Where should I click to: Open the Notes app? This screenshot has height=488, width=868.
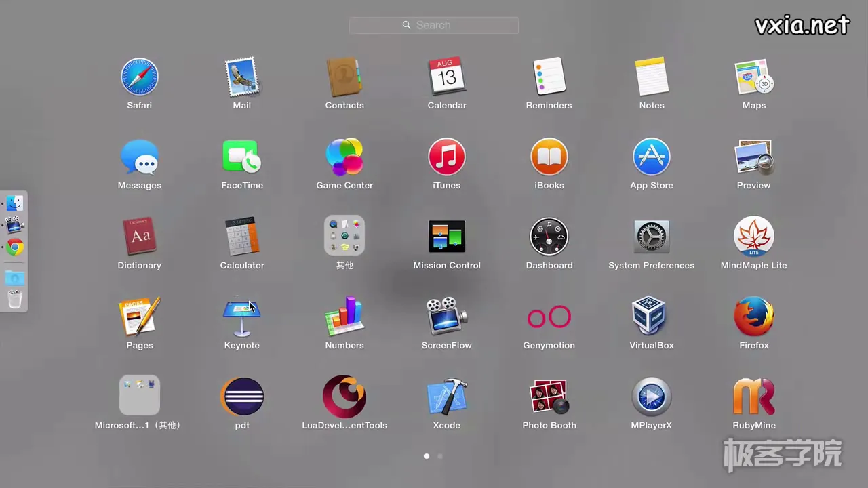pos(652,77)
